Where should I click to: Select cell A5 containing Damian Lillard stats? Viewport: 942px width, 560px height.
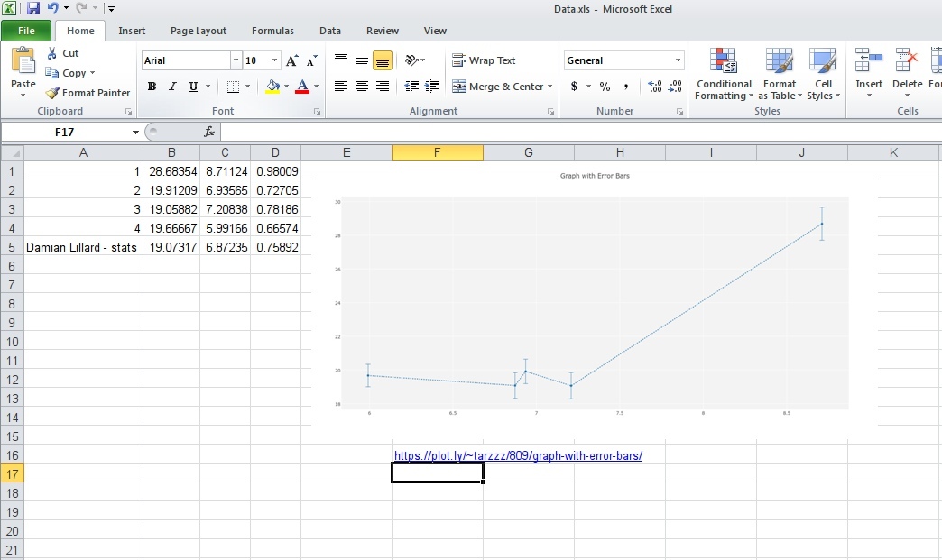coord(82,247)
